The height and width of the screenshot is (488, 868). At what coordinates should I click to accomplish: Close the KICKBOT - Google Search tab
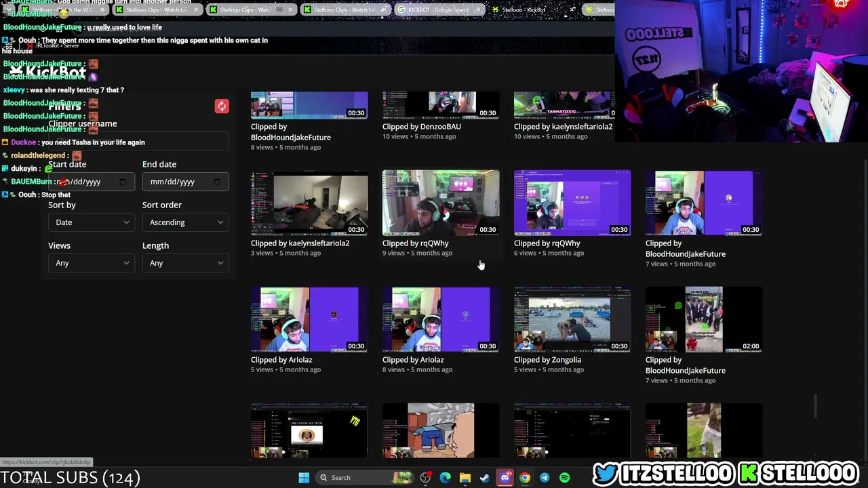click(479, 9)
